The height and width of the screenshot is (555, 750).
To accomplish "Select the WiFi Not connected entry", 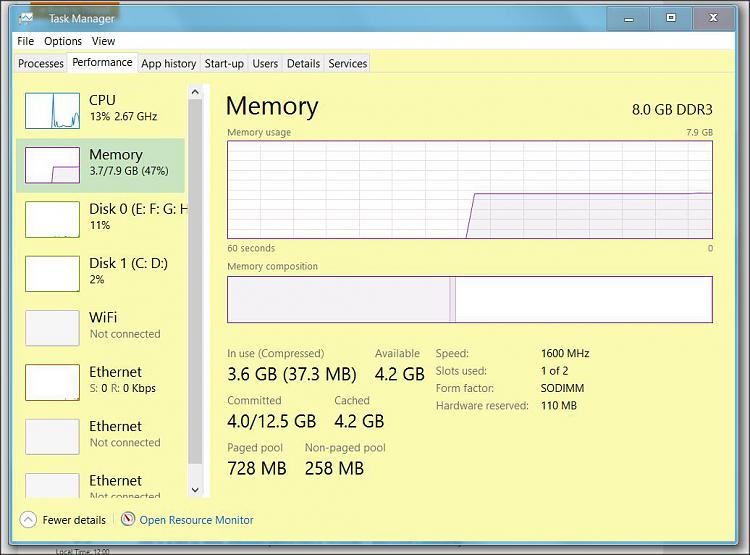I will tap(100, 328).
